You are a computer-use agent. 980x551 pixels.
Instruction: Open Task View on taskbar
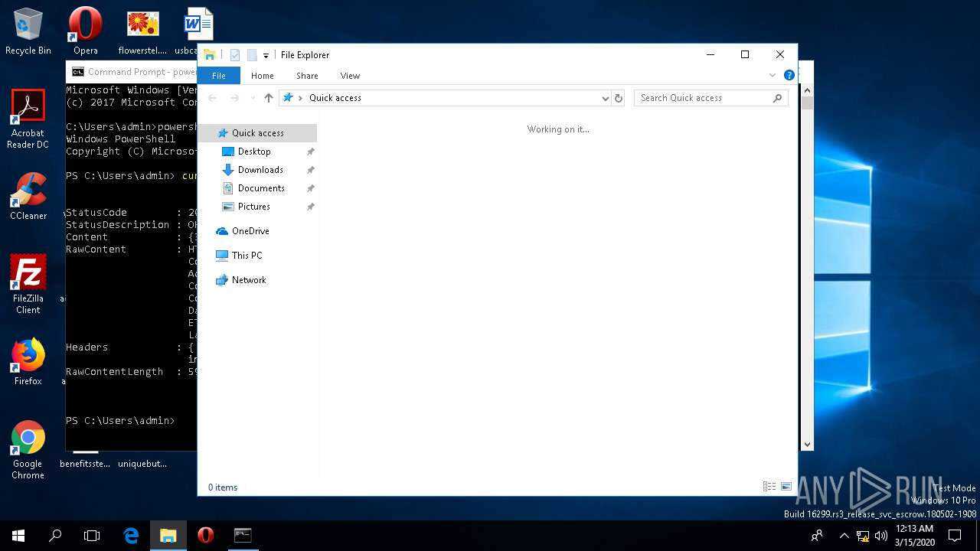coord(92,536)
